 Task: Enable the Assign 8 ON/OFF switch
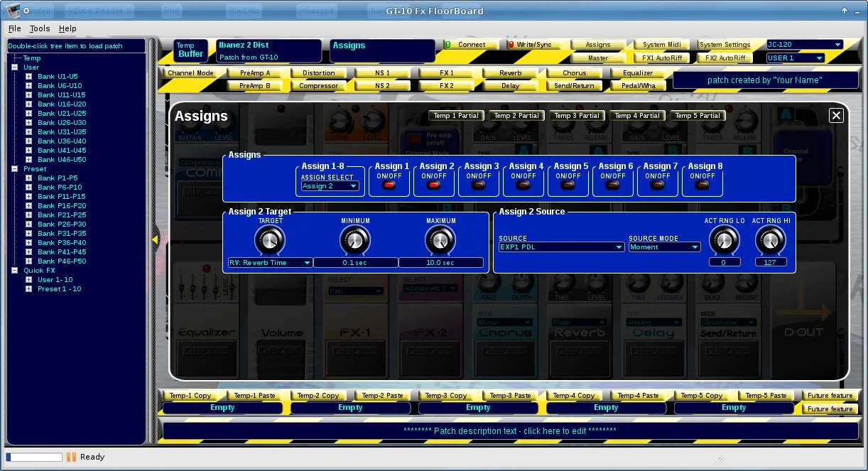(x=702, y=185)
